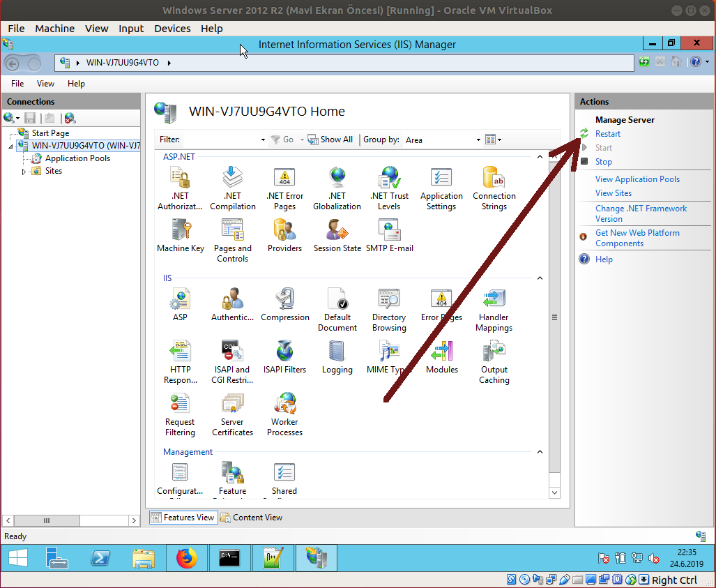Open PowerShell from the taskbar
Viewport: 716px width, 588px height.
tap(100, 558)
